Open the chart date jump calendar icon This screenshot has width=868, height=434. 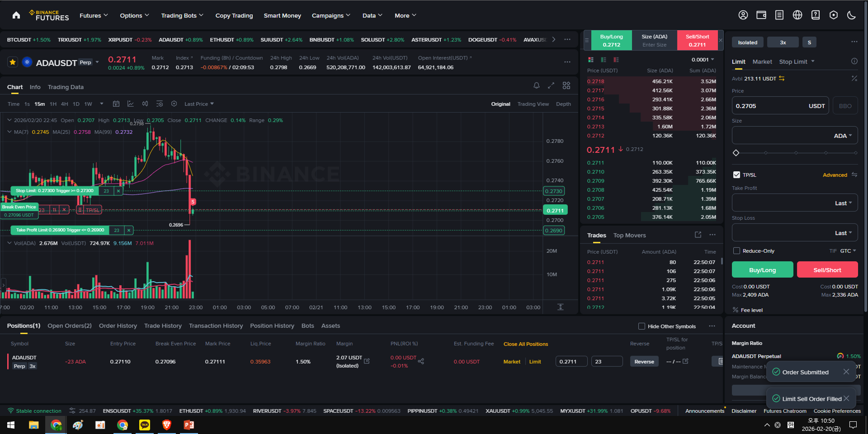click(116, 104)
